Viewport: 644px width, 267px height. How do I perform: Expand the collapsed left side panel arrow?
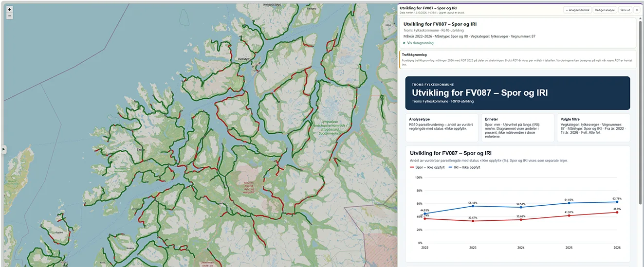coord(4,150)
